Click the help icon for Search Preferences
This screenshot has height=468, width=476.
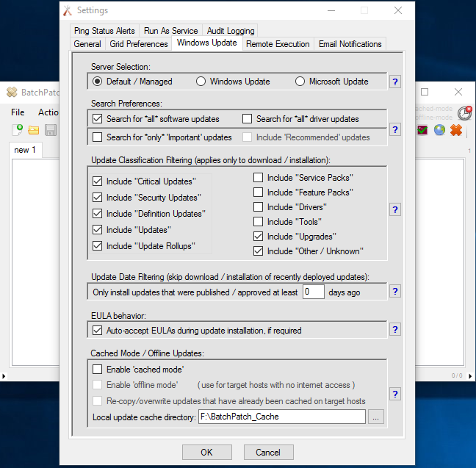[x=395, y=130]
